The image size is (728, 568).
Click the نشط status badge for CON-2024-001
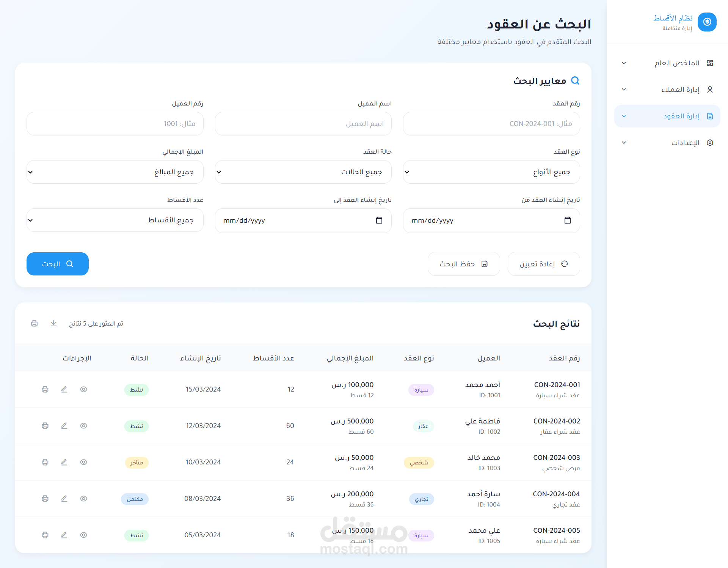136,390
